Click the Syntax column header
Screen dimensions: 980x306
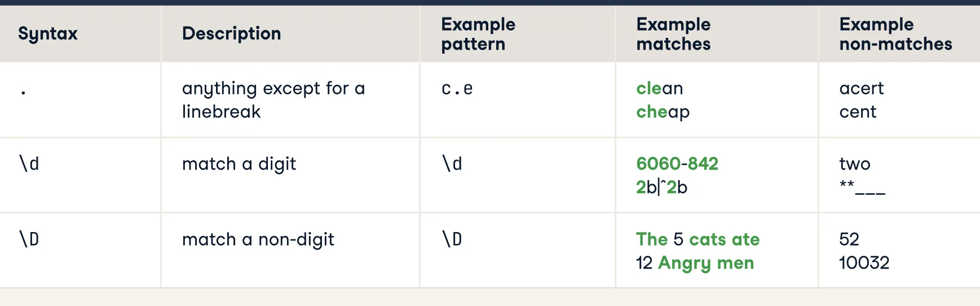pos(48,34)
